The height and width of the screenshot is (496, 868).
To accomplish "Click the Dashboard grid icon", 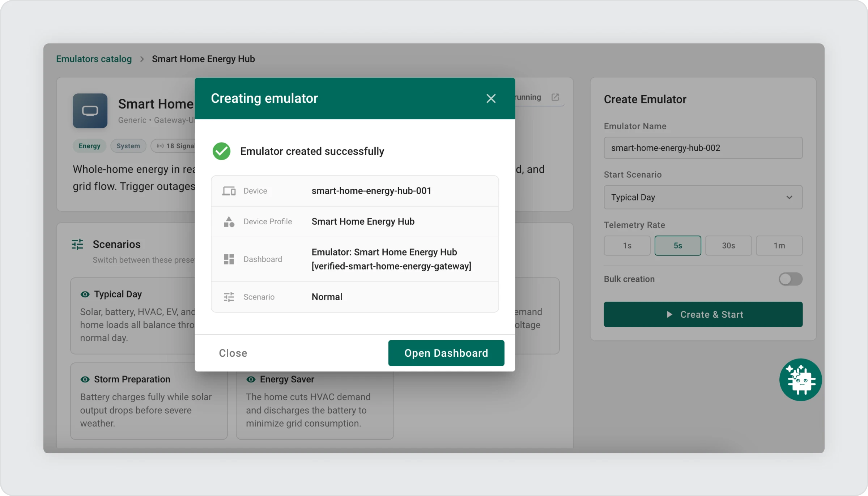I will pos(229,259).
